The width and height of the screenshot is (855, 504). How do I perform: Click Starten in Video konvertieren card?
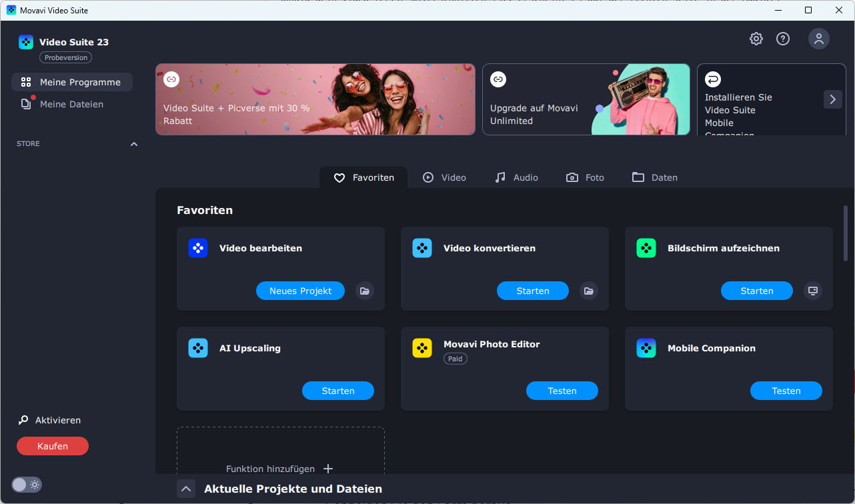pos(533,291)
